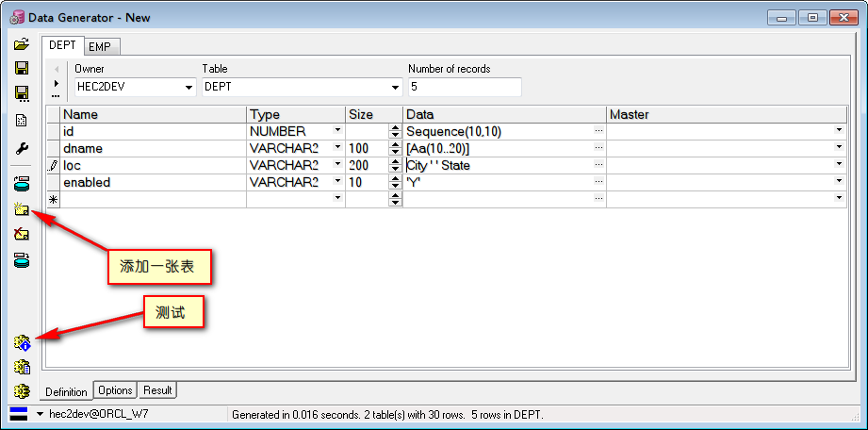
Task: Run test generation gear icon with blue info
Action: pyautogui.click(x=22, y=342)
